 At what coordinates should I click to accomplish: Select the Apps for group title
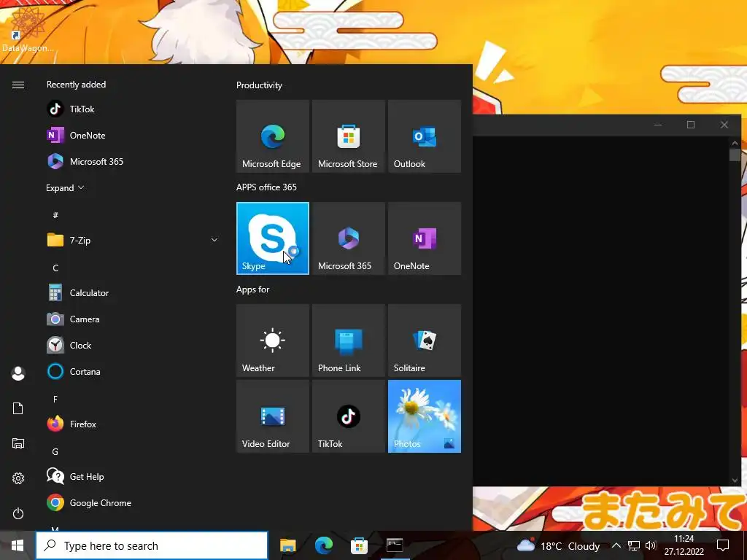(x=253, y=289)
